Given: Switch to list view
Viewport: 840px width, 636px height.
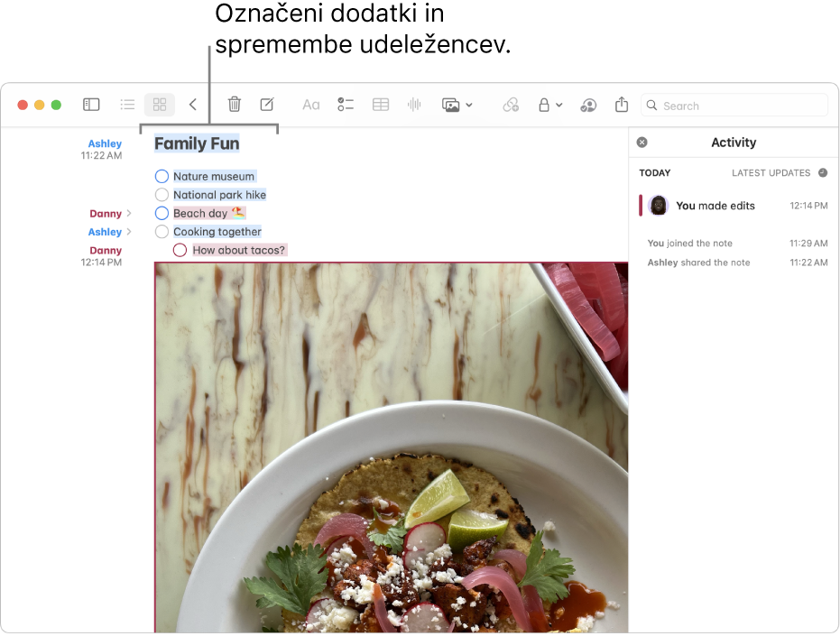Looking at the screenshot, I should point(127,105).
